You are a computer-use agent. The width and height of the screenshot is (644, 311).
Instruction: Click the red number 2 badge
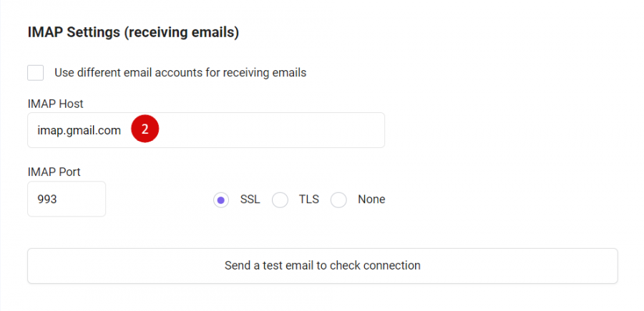(x=145, y=129)
